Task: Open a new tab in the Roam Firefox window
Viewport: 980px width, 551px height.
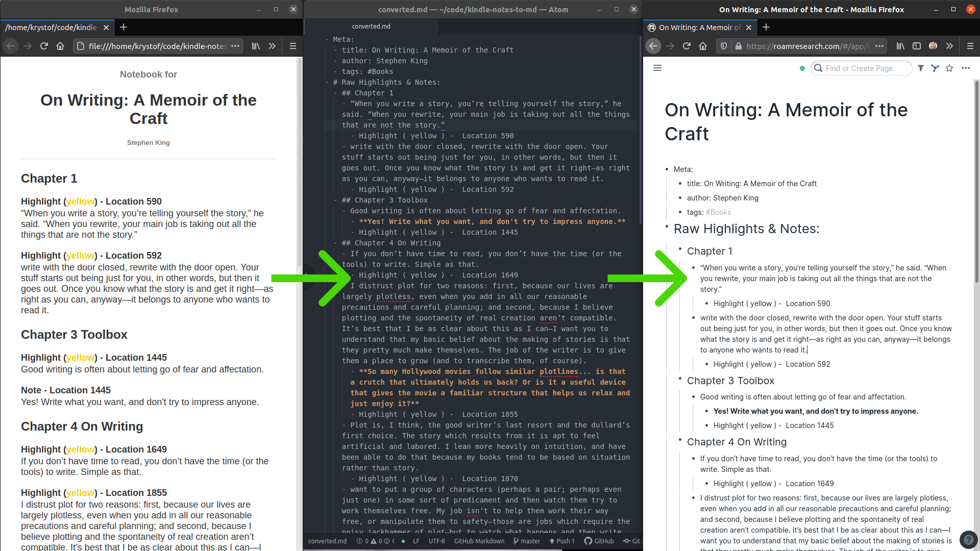Action: tap(766, 27)
